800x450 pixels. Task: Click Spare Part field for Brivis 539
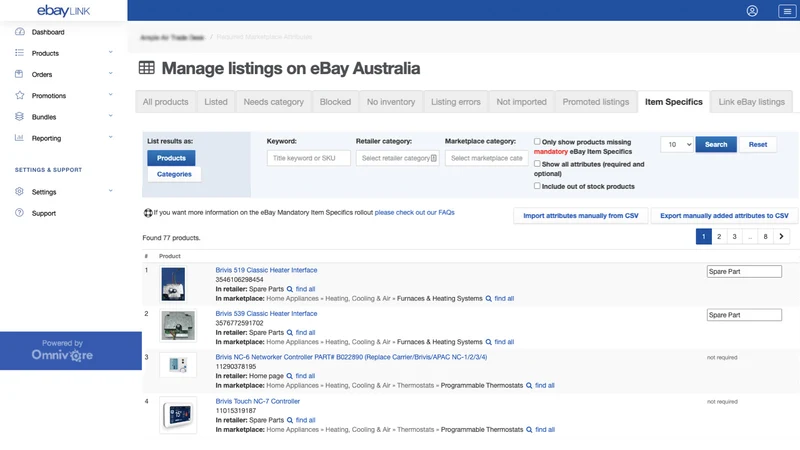click(x=744, y=315)
